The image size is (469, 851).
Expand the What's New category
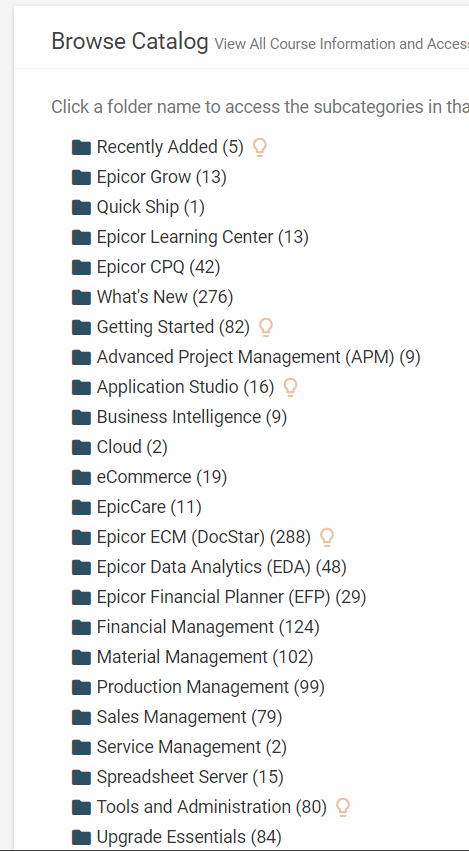coord(165,297)
